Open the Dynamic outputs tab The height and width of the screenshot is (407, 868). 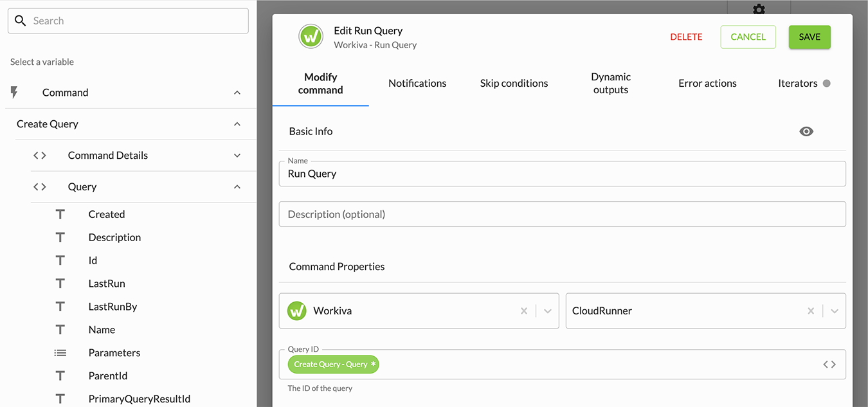(x=611, y=84)
